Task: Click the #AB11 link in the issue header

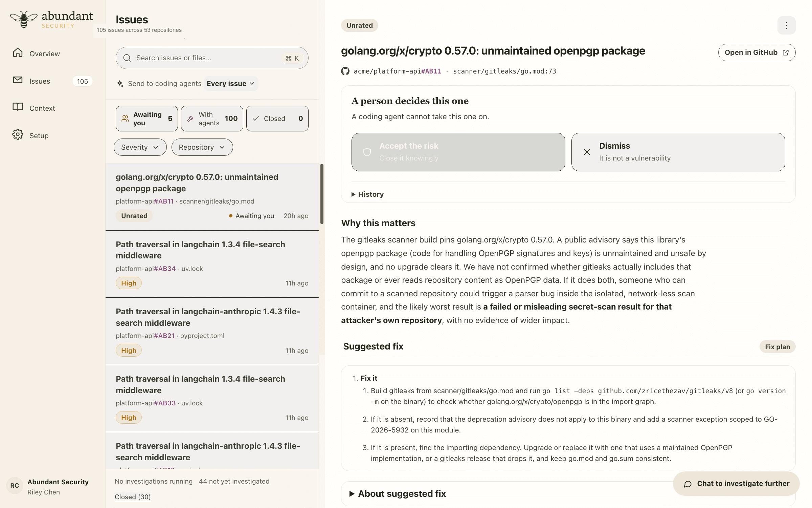Action: click(x=431, y=71)
